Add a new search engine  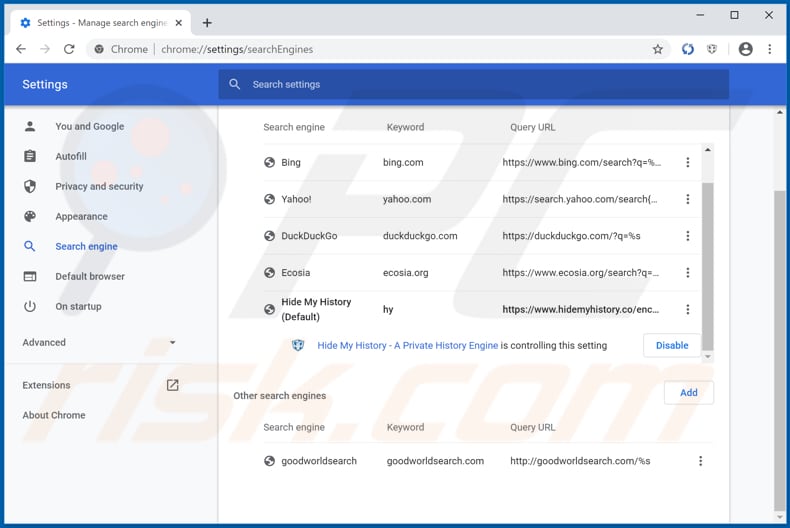pos(689,392)
